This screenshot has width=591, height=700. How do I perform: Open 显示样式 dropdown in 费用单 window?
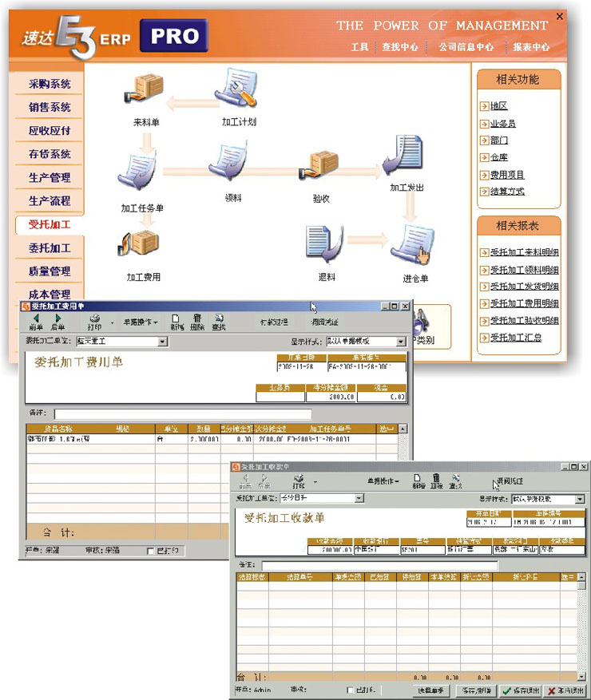pyautogui.click(x=401, y=342)
